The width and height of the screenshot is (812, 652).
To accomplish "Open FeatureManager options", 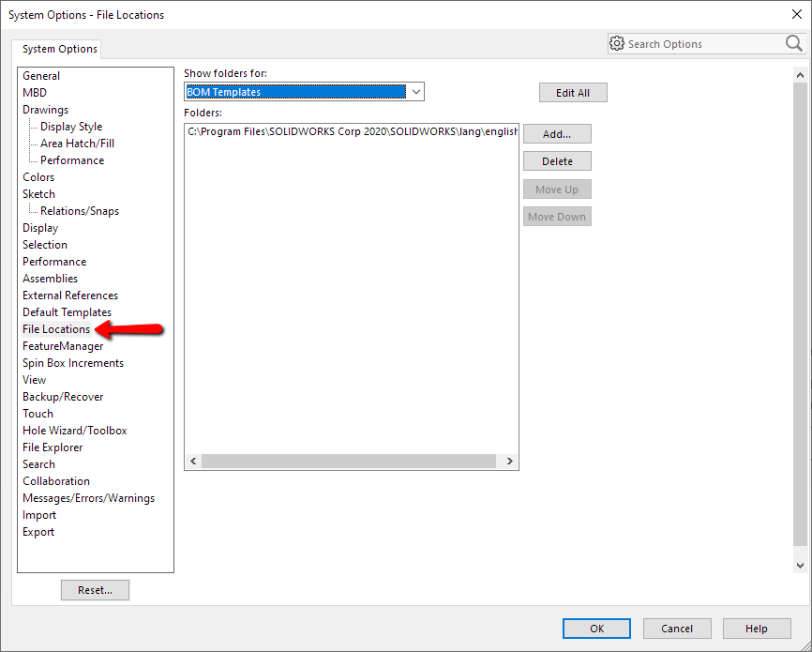I will coord(63,346).
